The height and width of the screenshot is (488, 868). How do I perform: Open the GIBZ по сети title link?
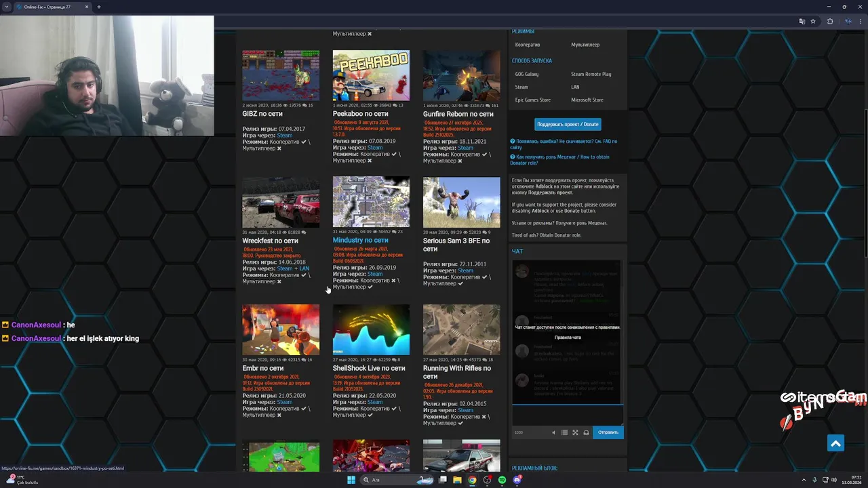[x=262, y=114]
